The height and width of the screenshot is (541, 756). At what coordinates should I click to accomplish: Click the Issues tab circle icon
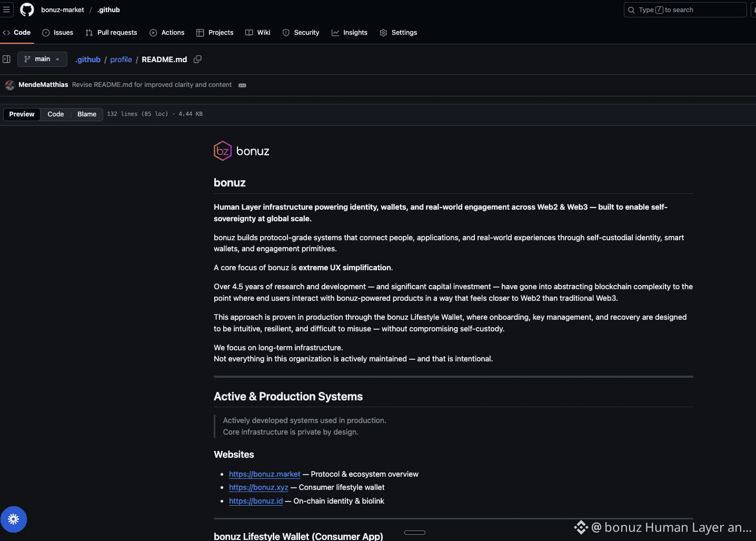point(46,33)
